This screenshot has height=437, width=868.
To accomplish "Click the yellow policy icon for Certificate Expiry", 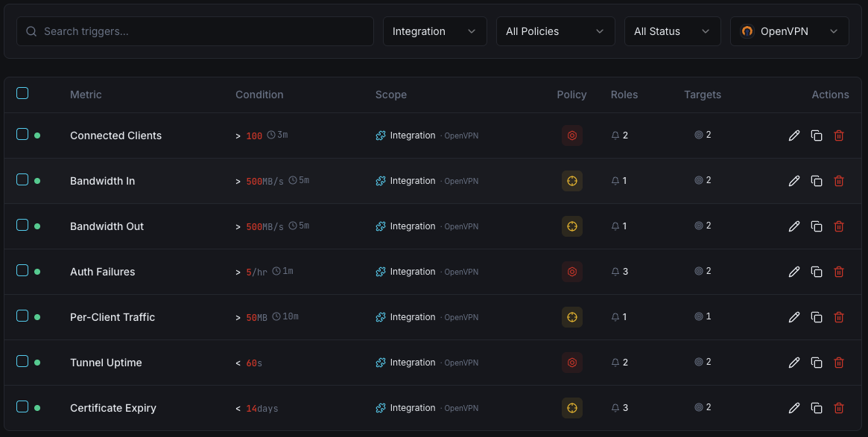I will tap(572, 408).
